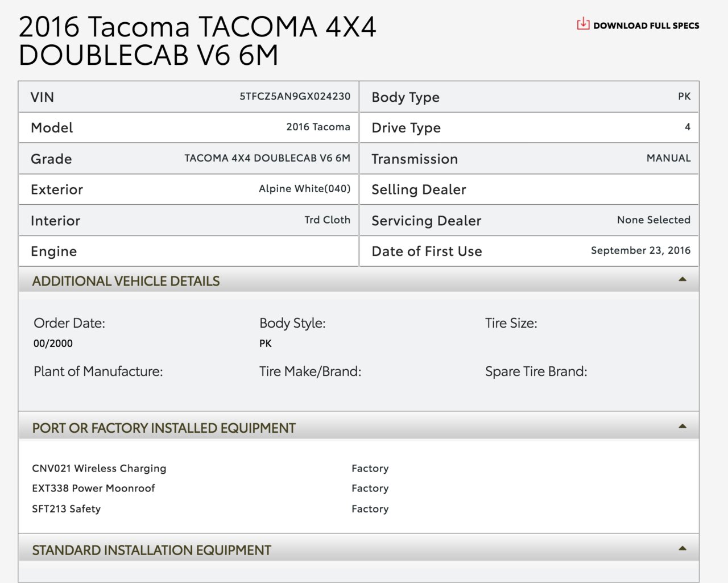728x583 pixels.
Task: Collapse the Port or Factory Installed Equipment section
Action: (x=682, y=426)
